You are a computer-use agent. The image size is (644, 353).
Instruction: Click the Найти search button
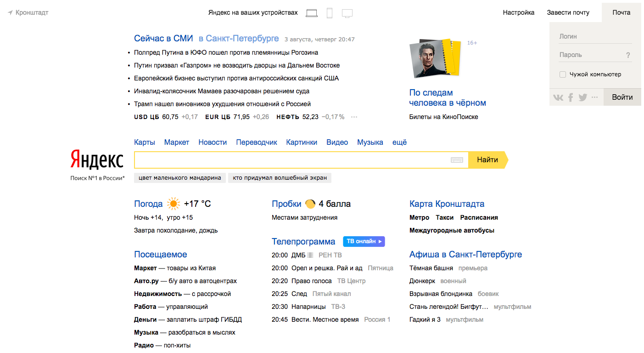(x=488, y=160)
